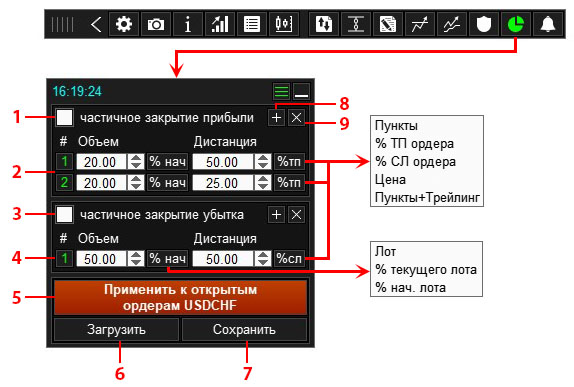Select '% СЛ ордера' option
The height and width of the screenshot is (387, 574).
pyautogui.click(x=415, y=161)
